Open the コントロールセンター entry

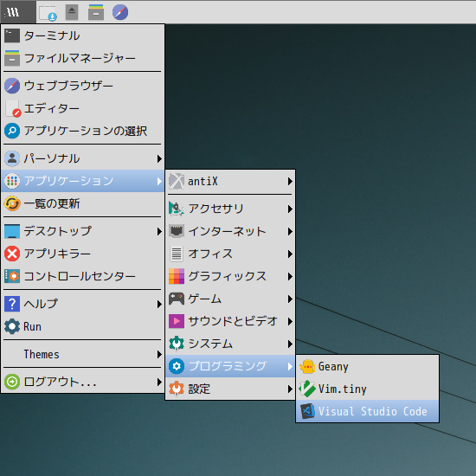pyautogui.click(x=82, y=276)
